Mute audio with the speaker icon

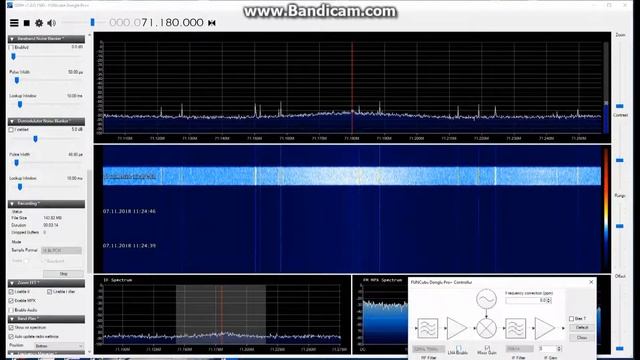pyautogui.click(x=52, y=23)
